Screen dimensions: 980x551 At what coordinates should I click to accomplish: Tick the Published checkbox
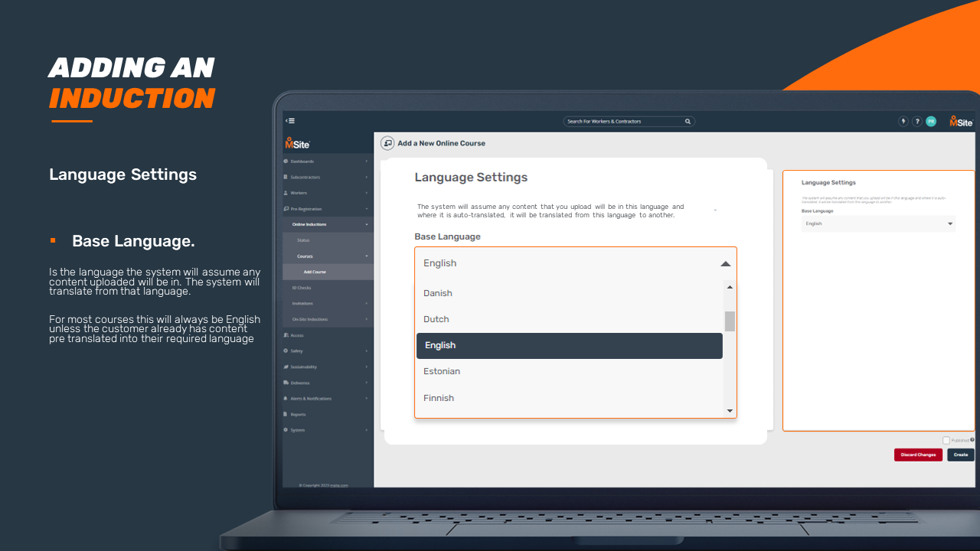coord(946,440)
